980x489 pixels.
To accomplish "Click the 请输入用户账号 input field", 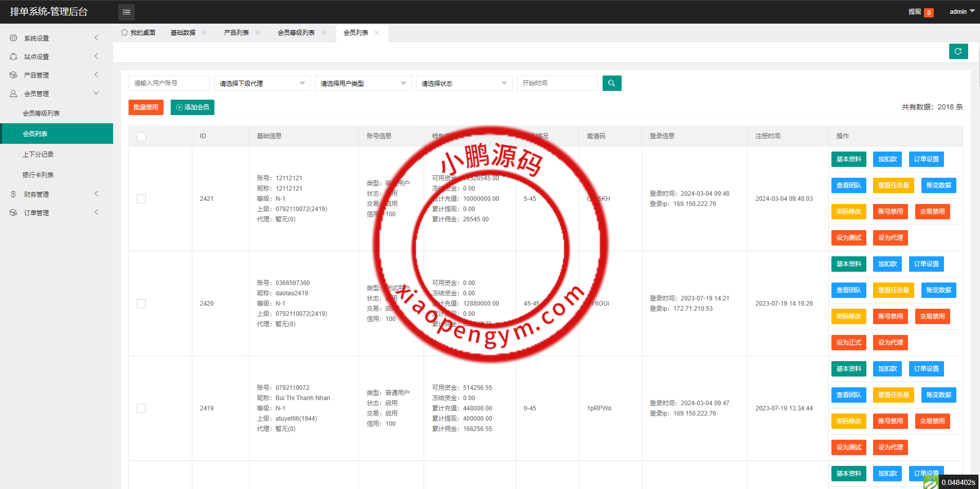I will click(x=169, y=83).
